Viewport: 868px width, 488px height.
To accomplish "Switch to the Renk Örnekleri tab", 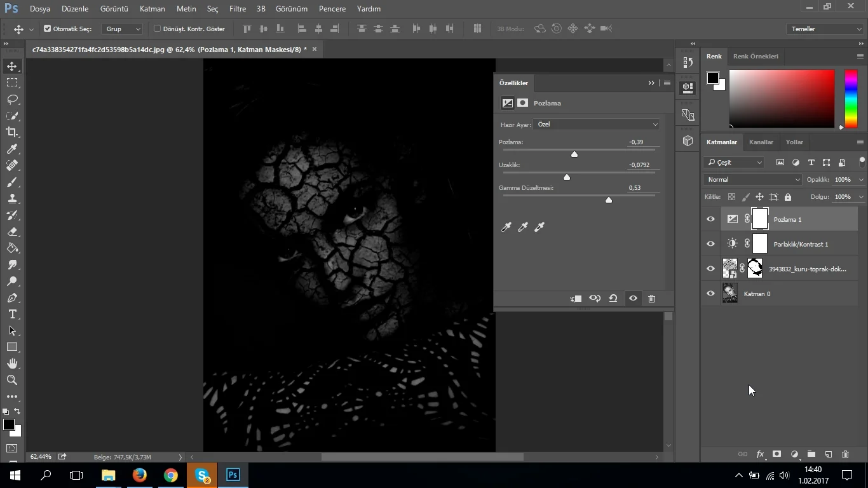I will pos(756,57).
